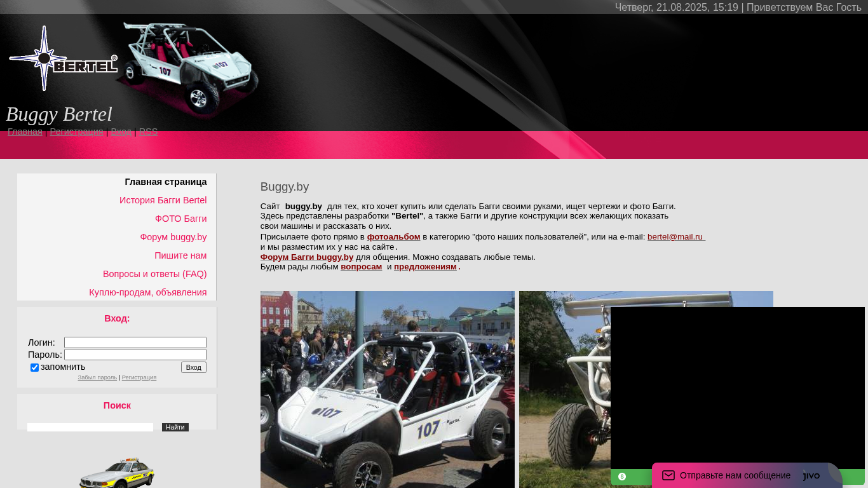Follow the "вопросам" link

pyautogui.click(x=362, y=267)
